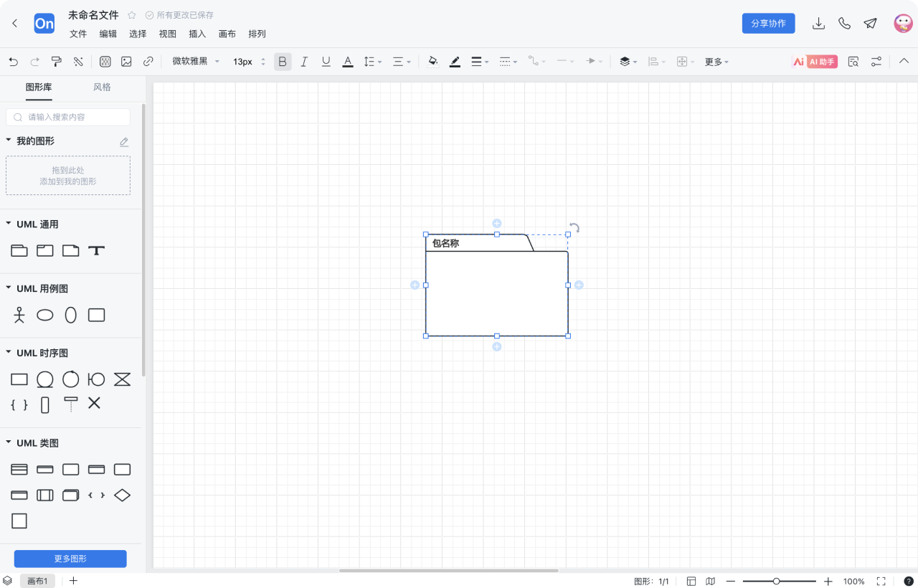Open the 微软雅黑 font dropdown

(x=196, y=62)
